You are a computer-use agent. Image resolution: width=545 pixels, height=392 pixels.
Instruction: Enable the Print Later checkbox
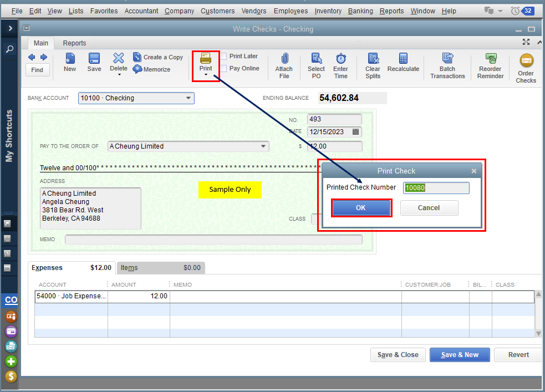tap(223, 57)
